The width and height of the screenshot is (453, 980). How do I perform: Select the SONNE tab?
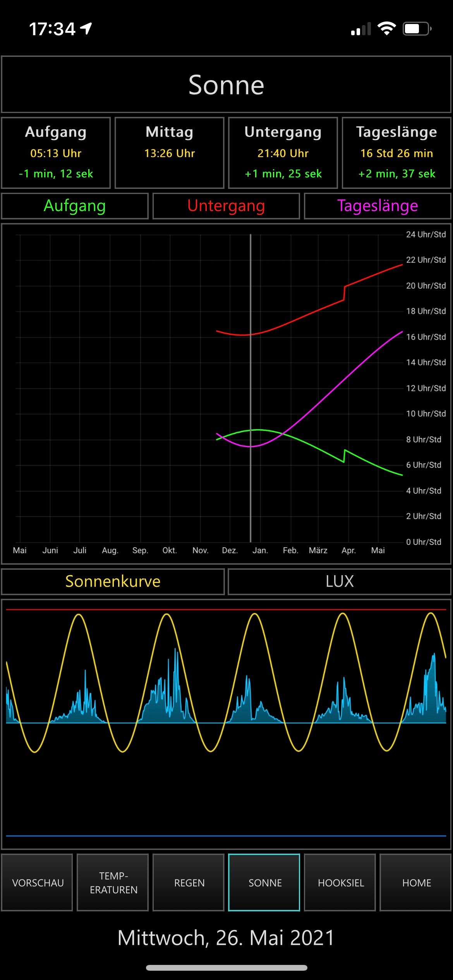click(264, 882)
